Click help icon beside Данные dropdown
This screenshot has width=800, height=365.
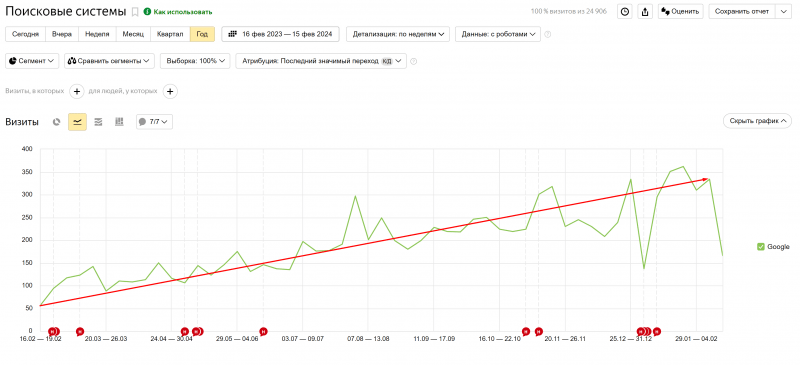click(x=547, y=34)
